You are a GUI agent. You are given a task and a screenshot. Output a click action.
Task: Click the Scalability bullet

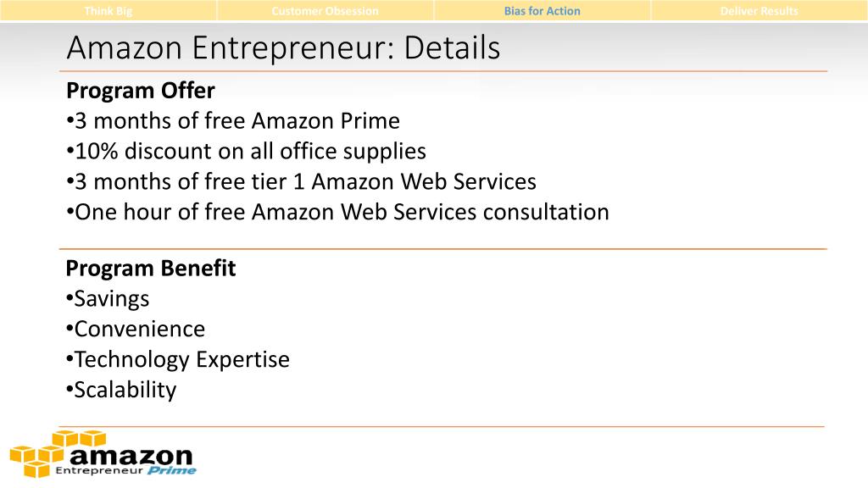coord(120,390)
